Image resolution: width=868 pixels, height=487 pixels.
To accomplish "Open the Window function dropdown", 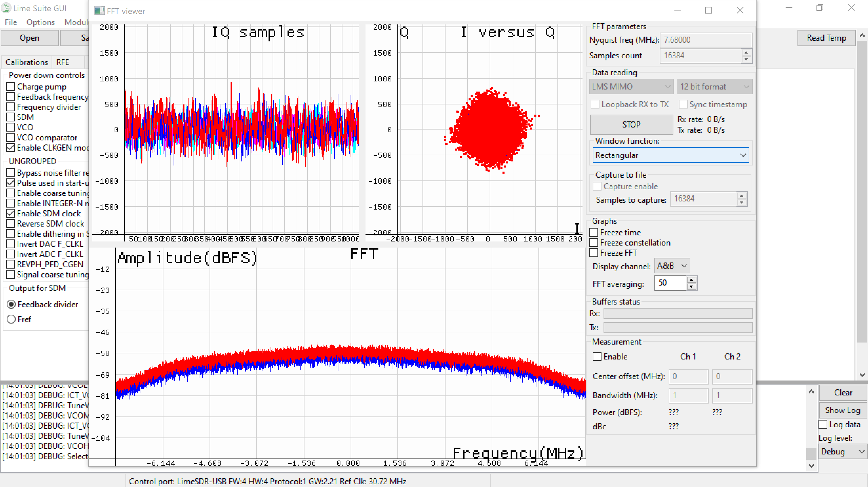I will [x=670, y=155].
